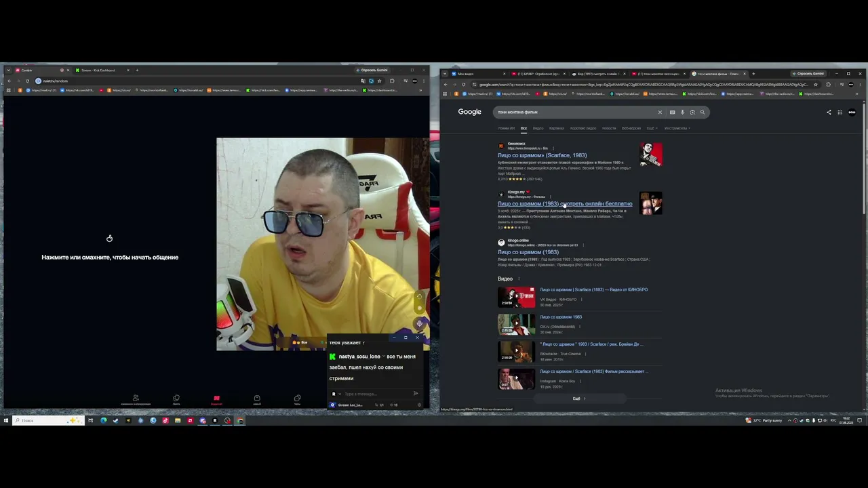
Task: Open the feed cards icon in rulet.tv
Action: click(x=176, y=399)
